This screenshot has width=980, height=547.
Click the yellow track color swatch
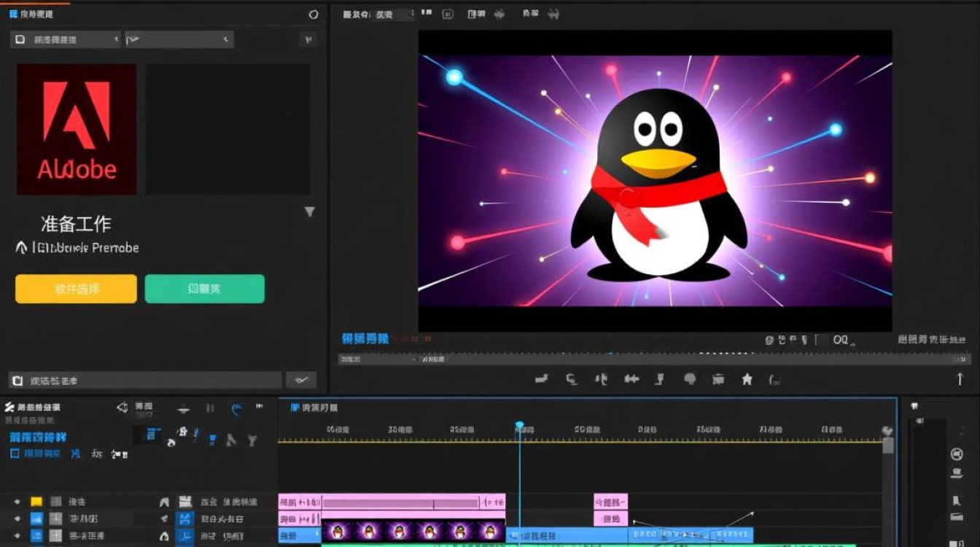click(36, 502)
